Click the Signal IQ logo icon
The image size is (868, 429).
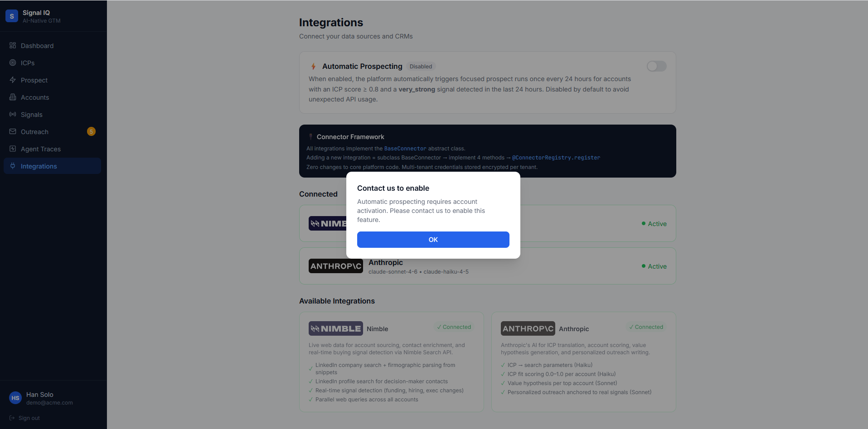(x=12, y=16)
